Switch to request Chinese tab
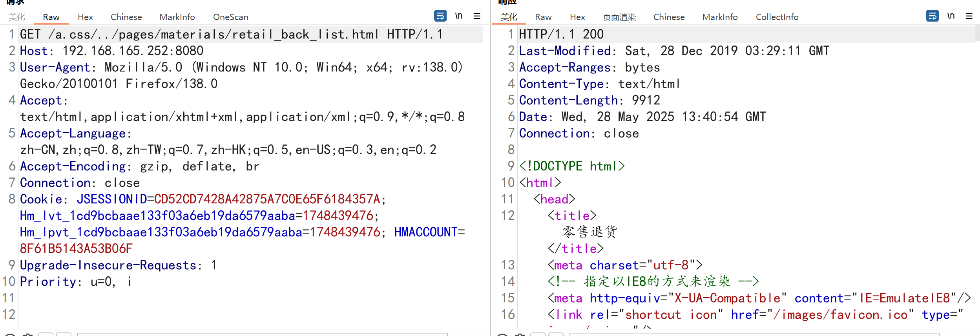 [126, 17]
